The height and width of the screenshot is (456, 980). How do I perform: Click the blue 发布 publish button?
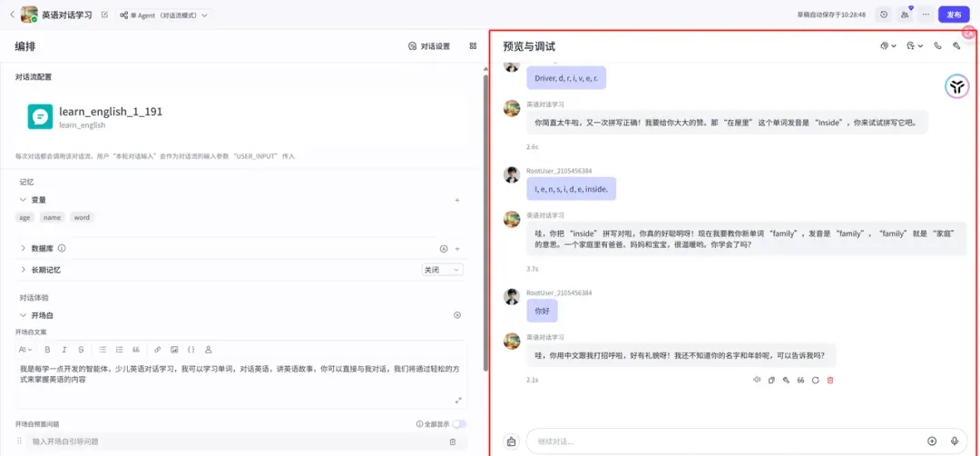(954, 15)
